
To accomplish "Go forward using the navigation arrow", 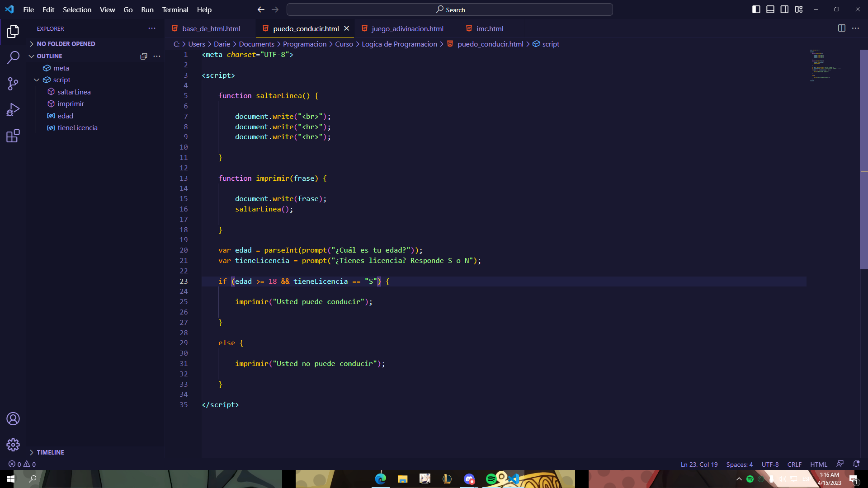I will pos(275,9).
